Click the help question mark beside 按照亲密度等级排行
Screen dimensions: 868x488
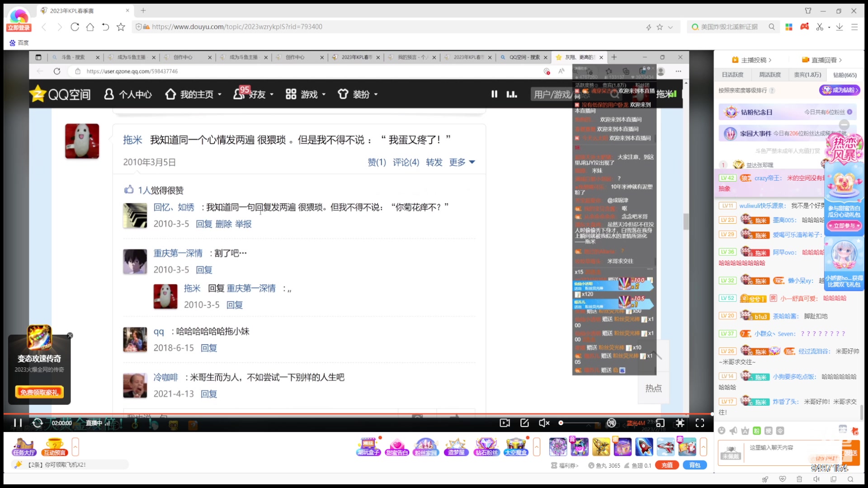[x=772, y=90]
